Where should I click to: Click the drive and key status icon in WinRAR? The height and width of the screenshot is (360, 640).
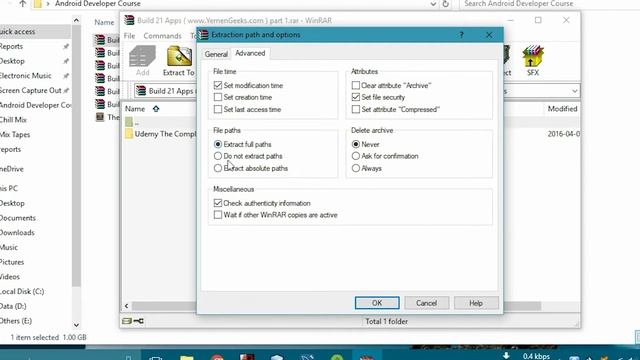[133, 321]
